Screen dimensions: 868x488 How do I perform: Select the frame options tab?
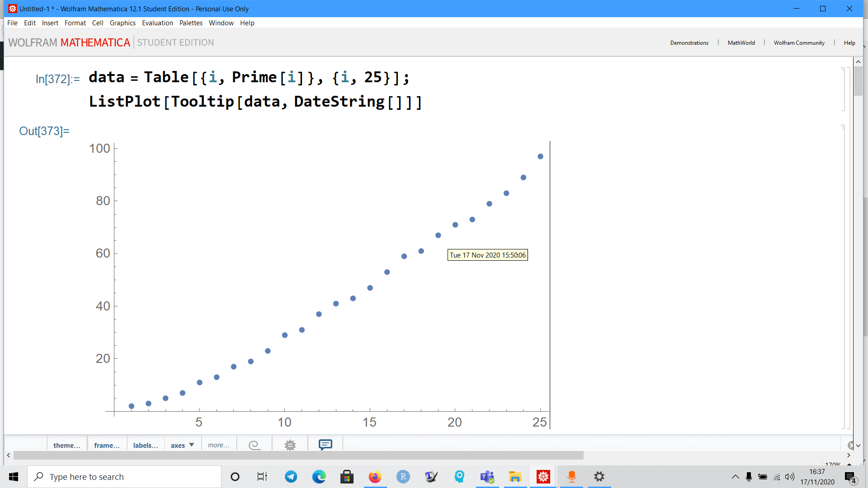[107, 445]
